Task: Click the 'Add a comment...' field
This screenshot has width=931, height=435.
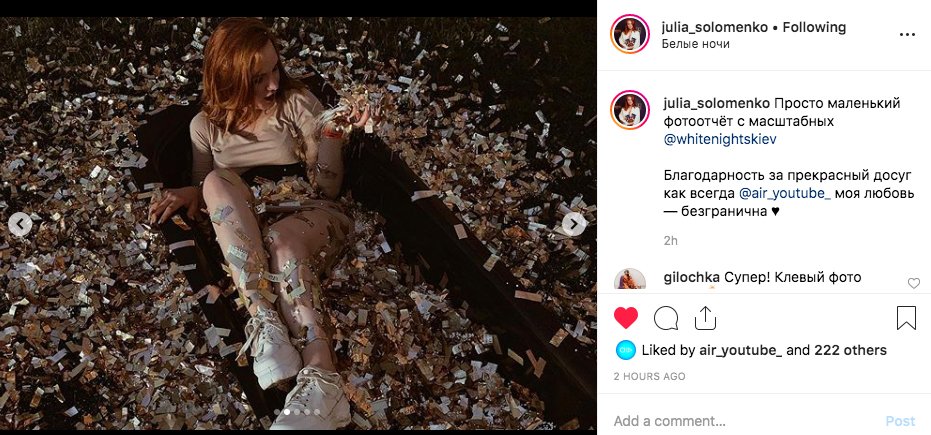Action: pos(740,421)
